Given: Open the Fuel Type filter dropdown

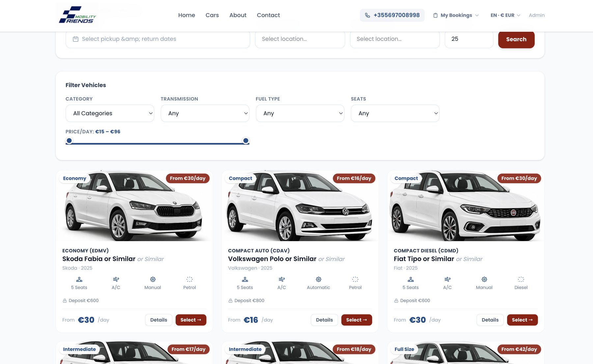Looking at the screenshot, I should [x=300, y=113].
